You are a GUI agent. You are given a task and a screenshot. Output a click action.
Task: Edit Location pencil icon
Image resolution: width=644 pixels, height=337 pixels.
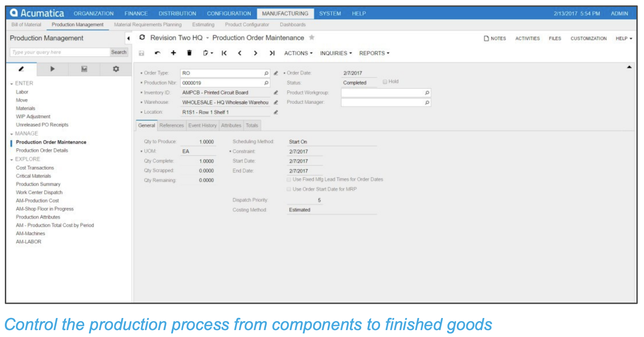pyautogui.click(x=276, y=112)
